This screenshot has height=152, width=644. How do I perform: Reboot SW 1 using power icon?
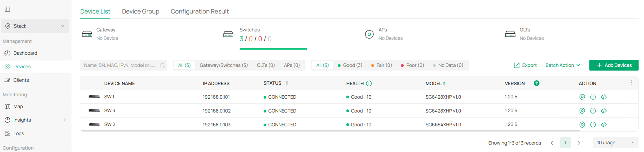tap(593, 97)
